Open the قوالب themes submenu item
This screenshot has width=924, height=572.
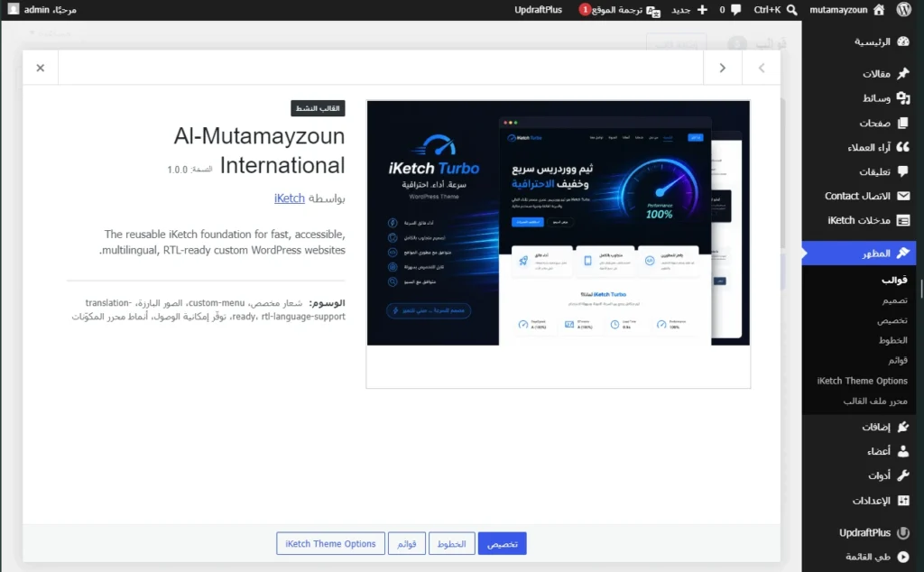(x=894, y=281)
